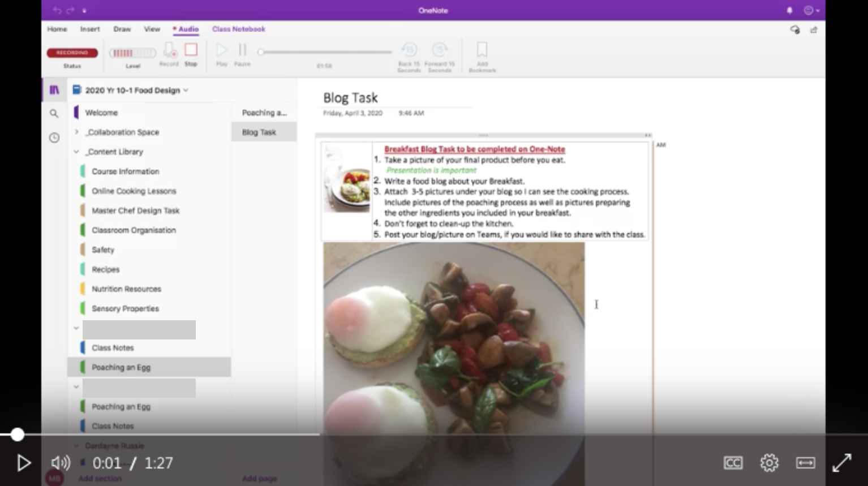Open the 2020 Yr 10-1 Food Design notebook dropdown
The width and height of the screenshot is (868, 486).
click(131, 90)
